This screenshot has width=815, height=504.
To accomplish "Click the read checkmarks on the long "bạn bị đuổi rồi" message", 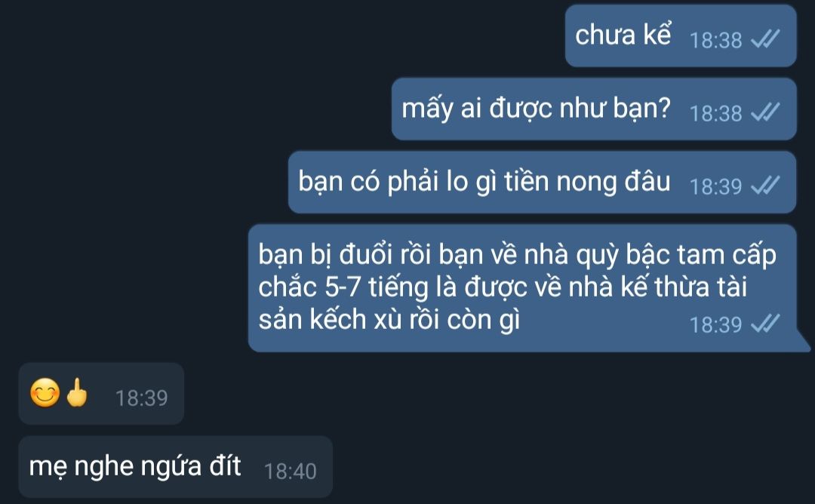I will pyautogui.click(x=766, y=324).
